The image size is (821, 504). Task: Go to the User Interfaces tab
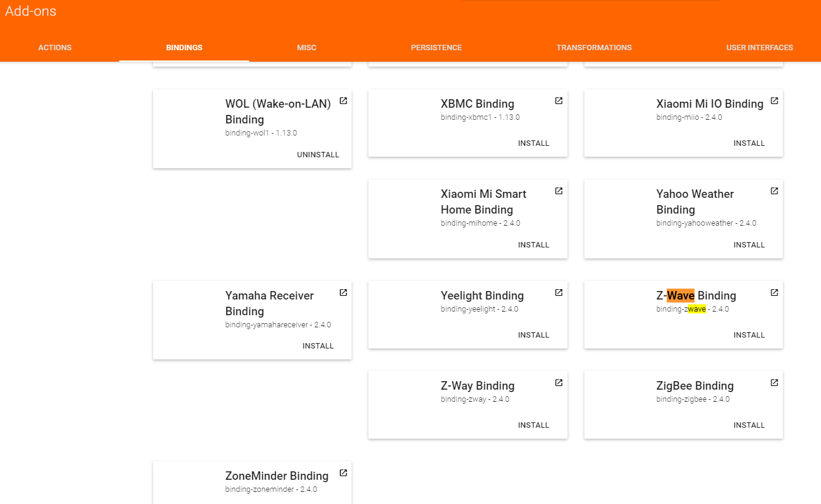[759, 48]
